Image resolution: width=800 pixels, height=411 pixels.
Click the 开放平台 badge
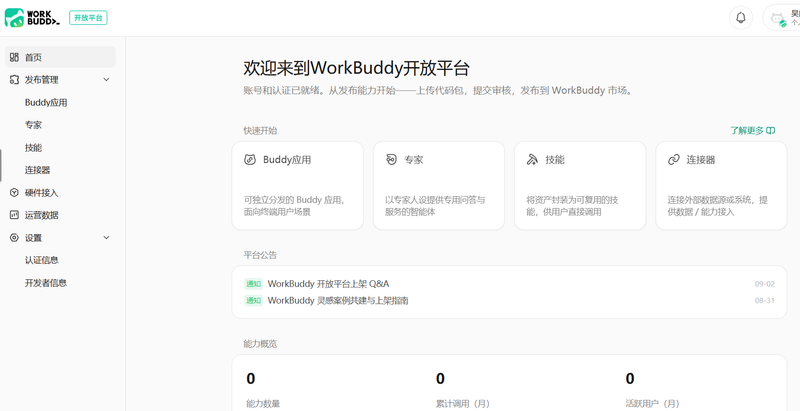click(x=88, y=18)
